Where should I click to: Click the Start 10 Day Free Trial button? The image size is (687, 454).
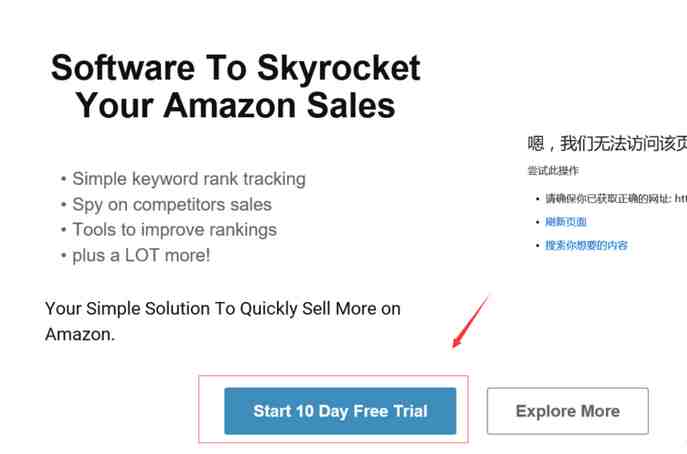340,411
